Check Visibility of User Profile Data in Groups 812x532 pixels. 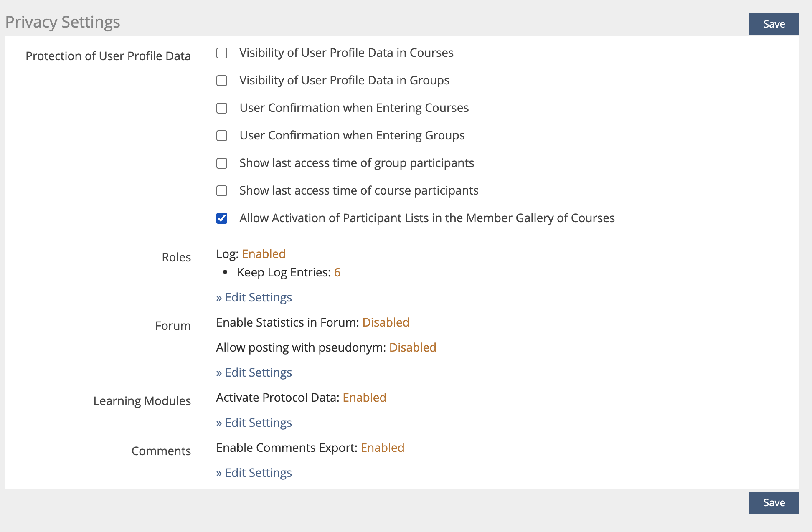point(222,81)
